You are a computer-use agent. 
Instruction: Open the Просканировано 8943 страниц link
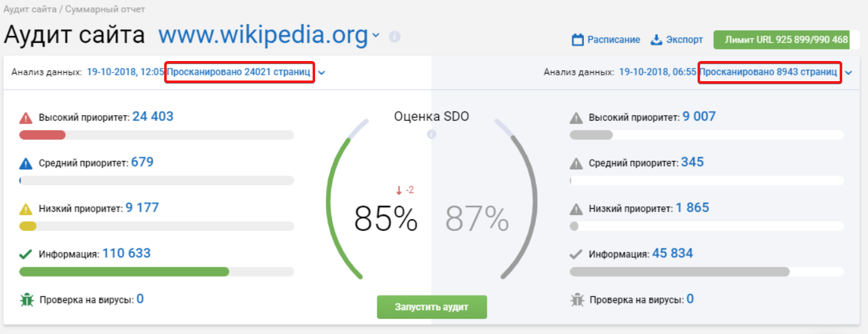[769, 72]
